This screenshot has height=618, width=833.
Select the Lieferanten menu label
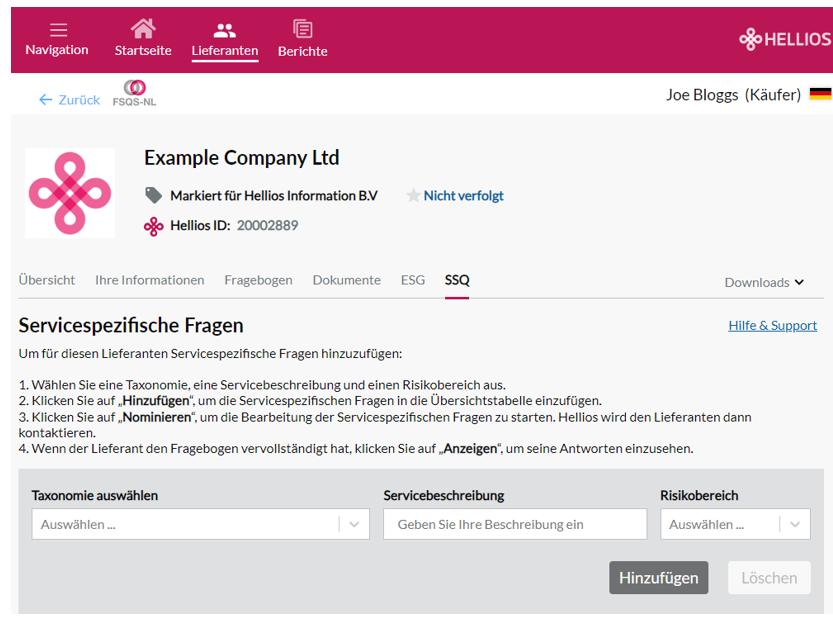coord(225,50)
